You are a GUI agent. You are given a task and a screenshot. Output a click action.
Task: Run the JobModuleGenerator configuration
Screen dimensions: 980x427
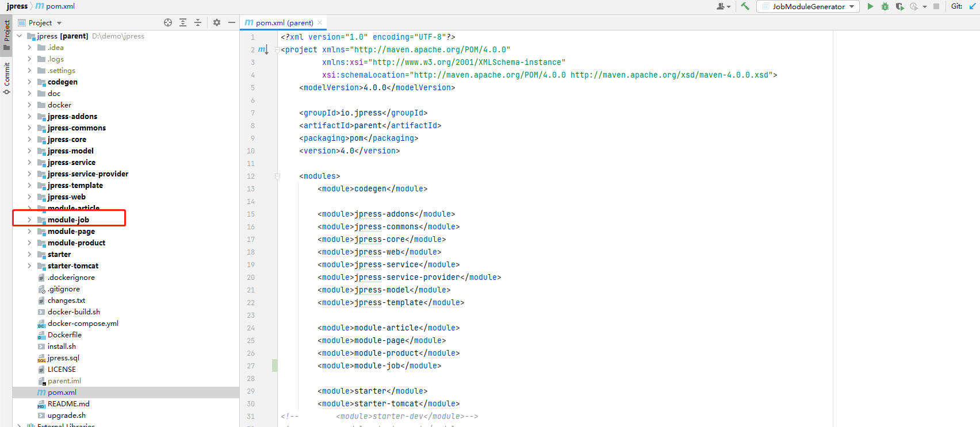tap(870, 6)
